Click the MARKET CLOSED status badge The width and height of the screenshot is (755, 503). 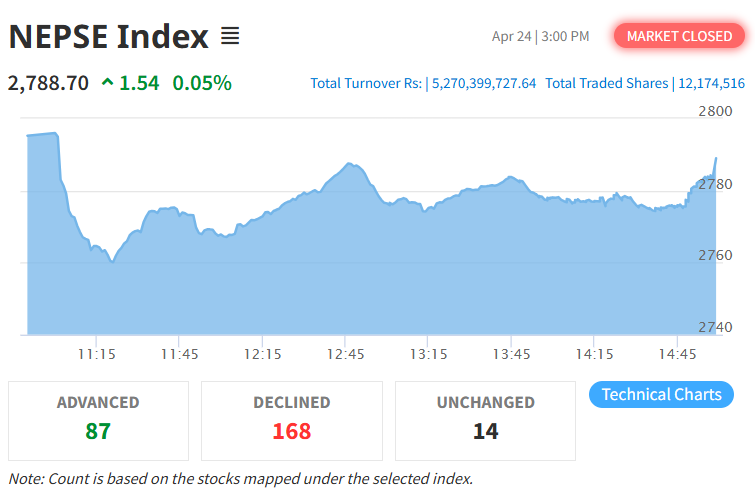pyautogui.click(x=679, y=36)
